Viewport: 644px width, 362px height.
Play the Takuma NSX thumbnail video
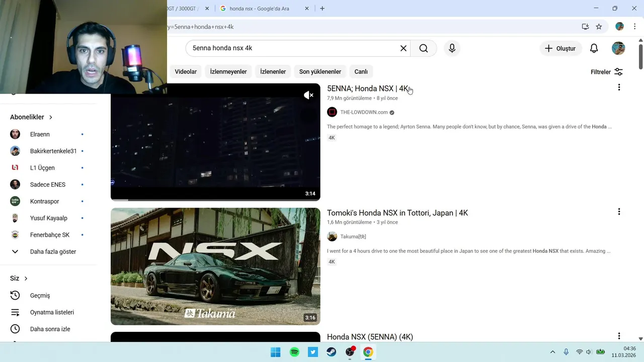tap(215, 266)
